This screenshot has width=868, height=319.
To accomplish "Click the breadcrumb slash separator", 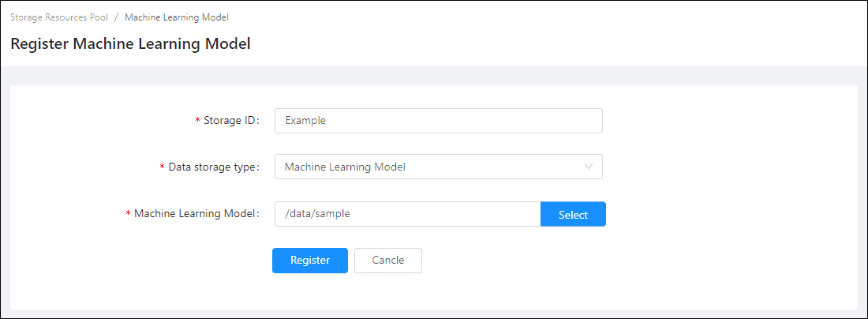I will [116, 17].
